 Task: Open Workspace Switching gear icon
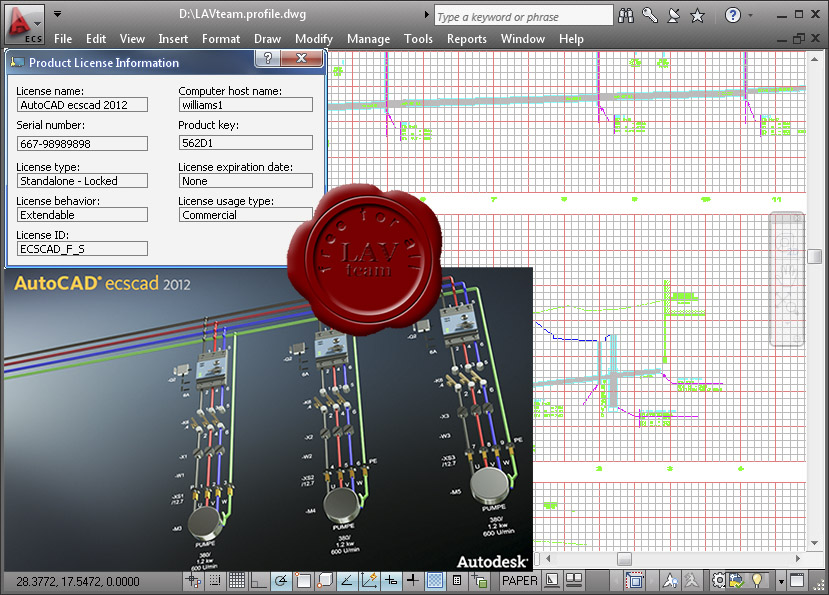click(718, 581)
